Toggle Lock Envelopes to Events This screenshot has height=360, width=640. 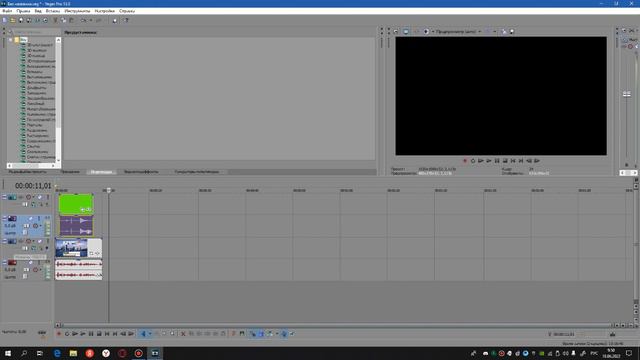point(284,334)
